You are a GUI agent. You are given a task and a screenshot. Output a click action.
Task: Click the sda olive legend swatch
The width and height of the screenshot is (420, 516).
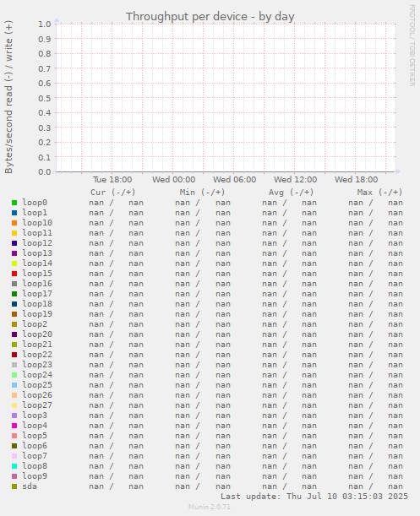[14, 486]
